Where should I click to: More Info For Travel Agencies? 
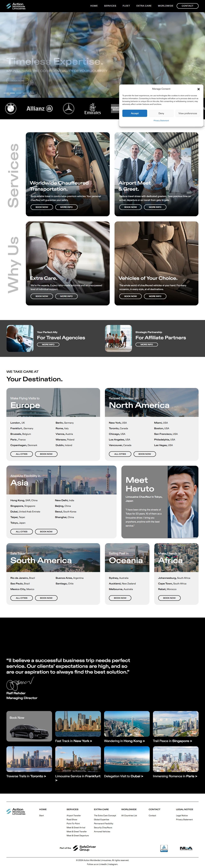pos(48,344)
